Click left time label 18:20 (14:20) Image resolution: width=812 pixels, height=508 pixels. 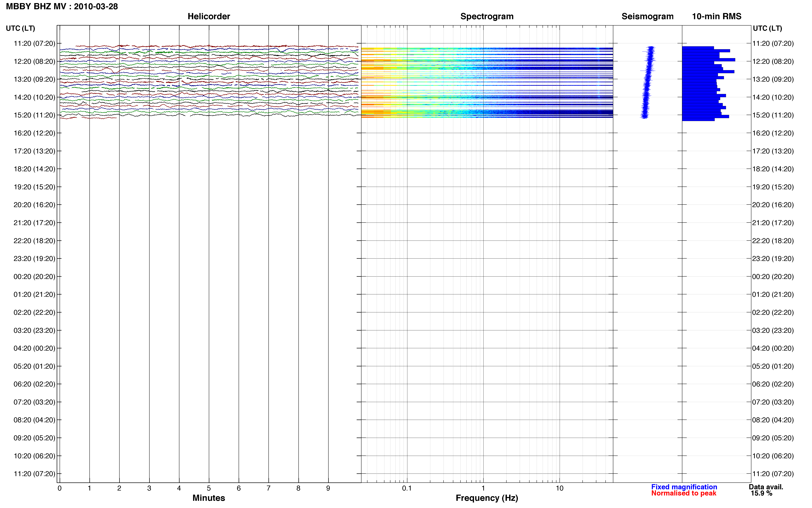click(x=34, y=169)
